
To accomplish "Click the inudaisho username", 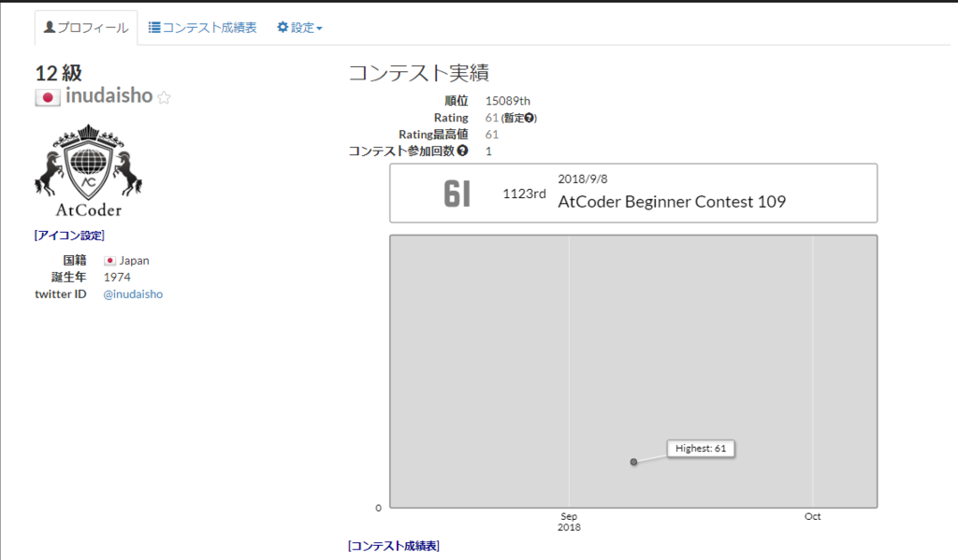I will (x=109, y=95).
